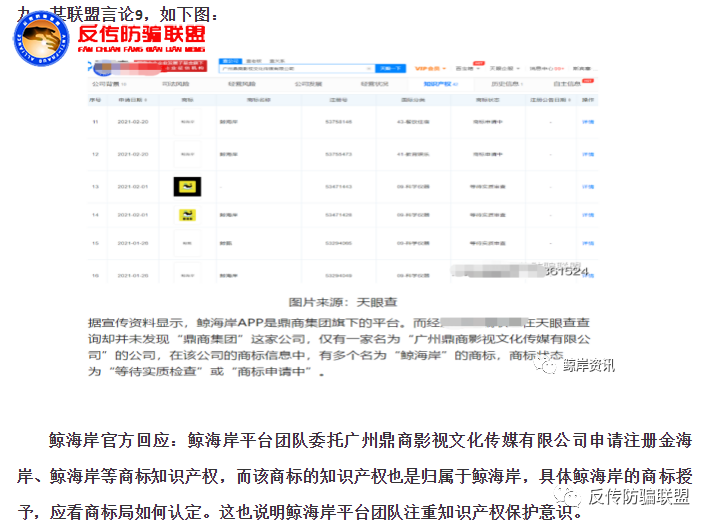The height and width of the screenshot is (528, 712).
Task: Open 详情 for row 13
Action: point(588,187)
